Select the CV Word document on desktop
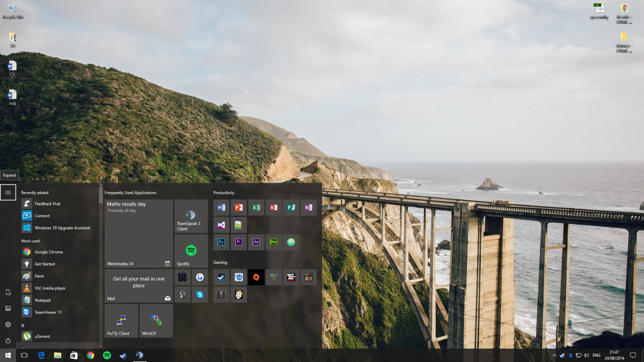 (12, 69)
